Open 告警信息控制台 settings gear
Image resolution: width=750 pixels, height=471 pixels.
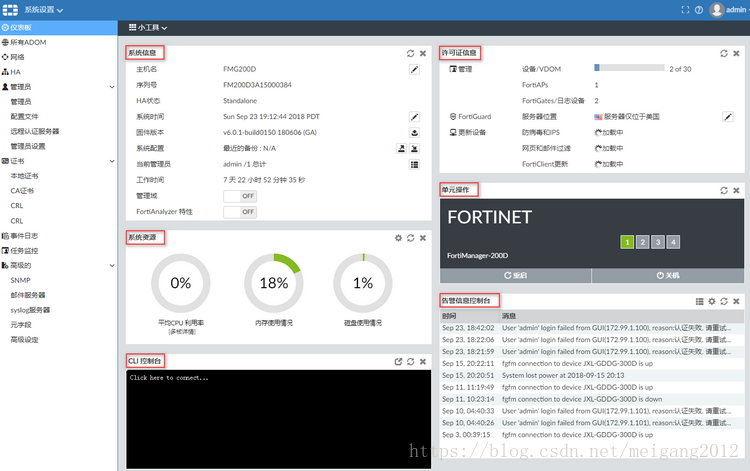712,301
